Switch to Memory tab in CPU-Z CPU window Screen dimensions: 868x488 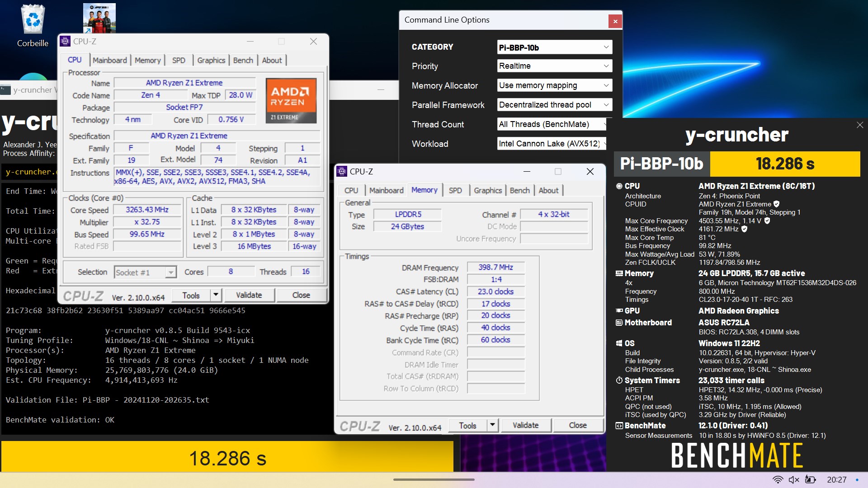pos(147,61)
